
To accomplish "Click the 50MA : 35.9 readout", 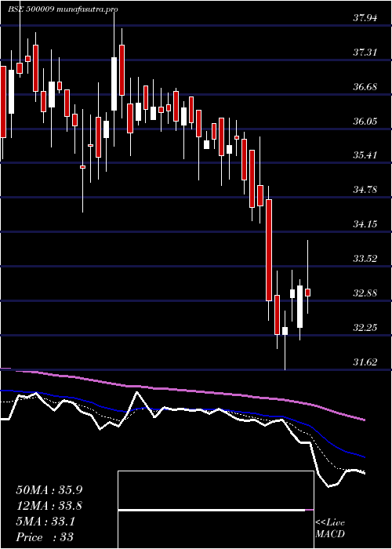I will tap(49, 490).
